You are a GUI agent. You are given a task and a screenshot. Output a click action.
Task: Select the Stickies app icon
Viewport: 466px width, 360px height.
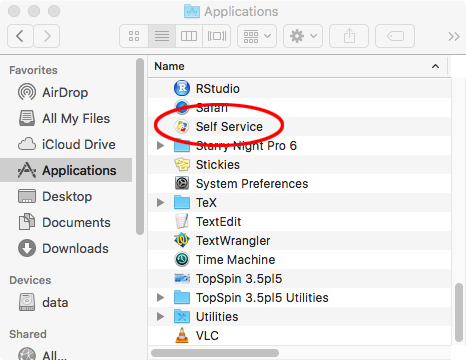point(182,164)
